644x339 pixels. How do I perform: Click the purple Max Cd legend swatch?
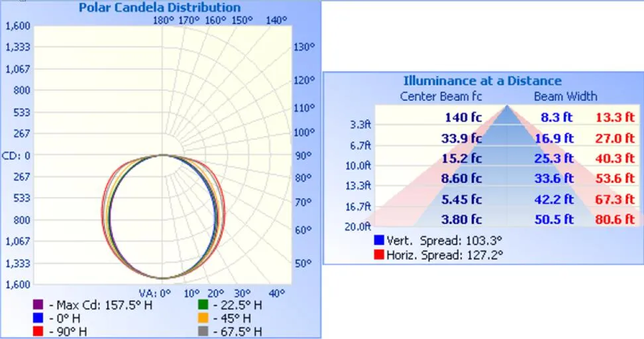pos(38,305)
